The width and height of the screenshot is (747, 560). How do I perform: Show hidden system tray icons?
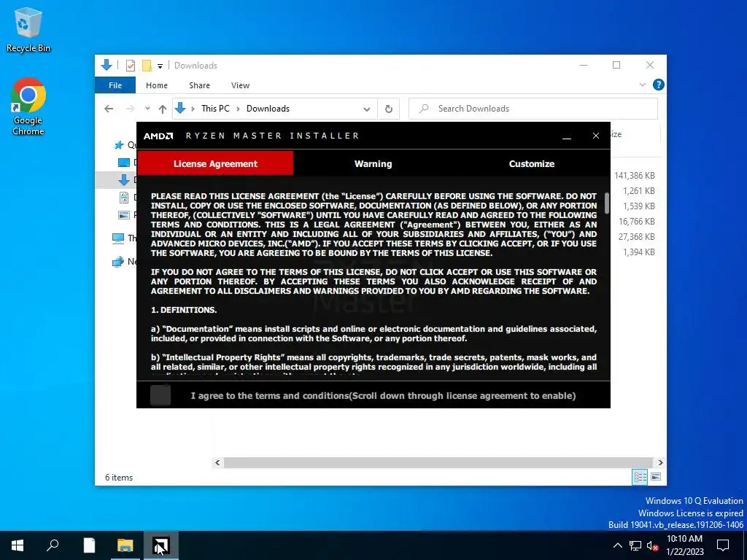[x=617, y=545]
